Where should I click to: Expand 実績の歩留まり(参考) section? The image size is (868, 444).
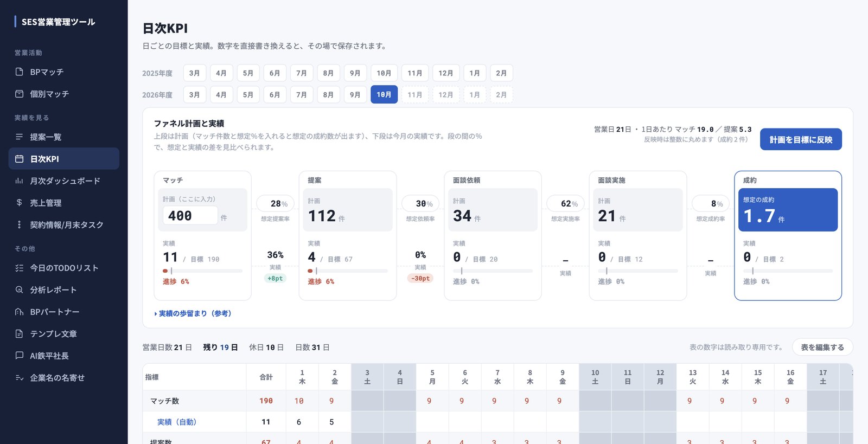[193, 313]
